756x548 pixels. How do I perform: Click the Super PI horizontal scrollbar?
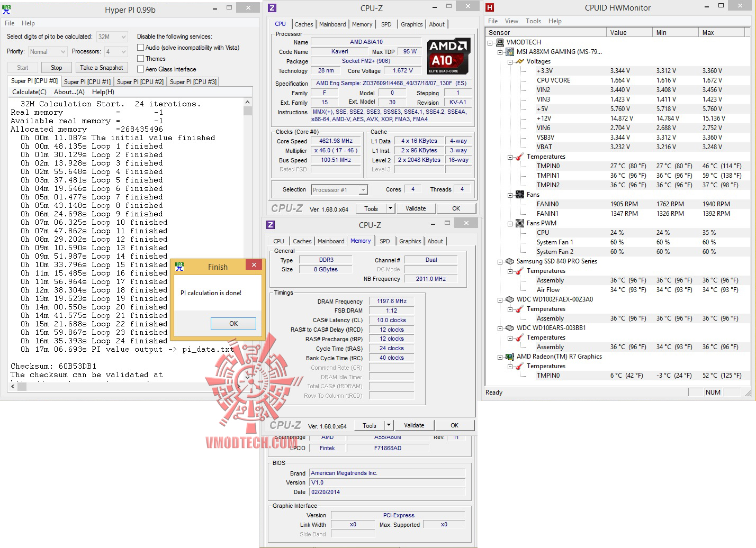pos(127,387)
